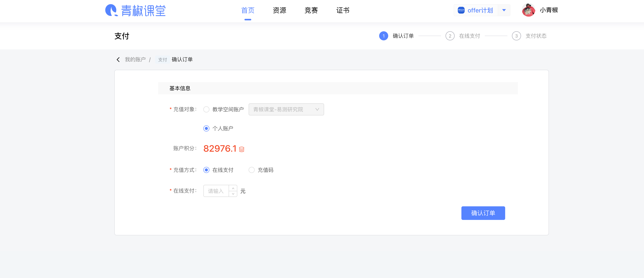
Task: Open the 竞赛 nav tab
Action: (311, 10)
